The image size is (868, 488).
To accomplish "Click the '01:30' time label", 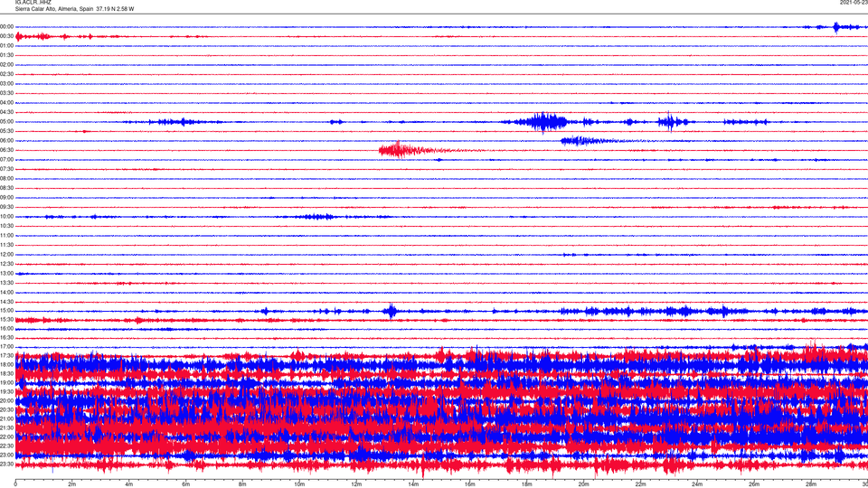I will (x=6, y=55).
